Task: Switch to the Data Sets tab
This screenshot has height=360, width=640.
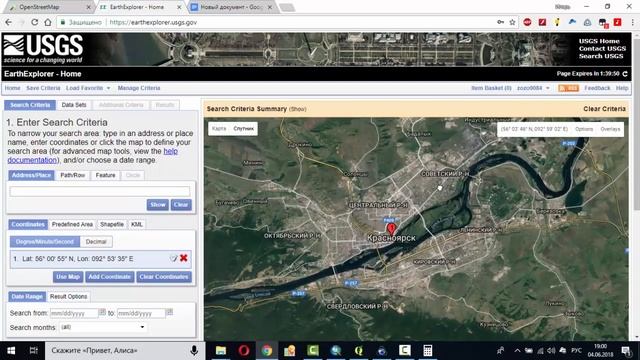Action: pos(74,105)
